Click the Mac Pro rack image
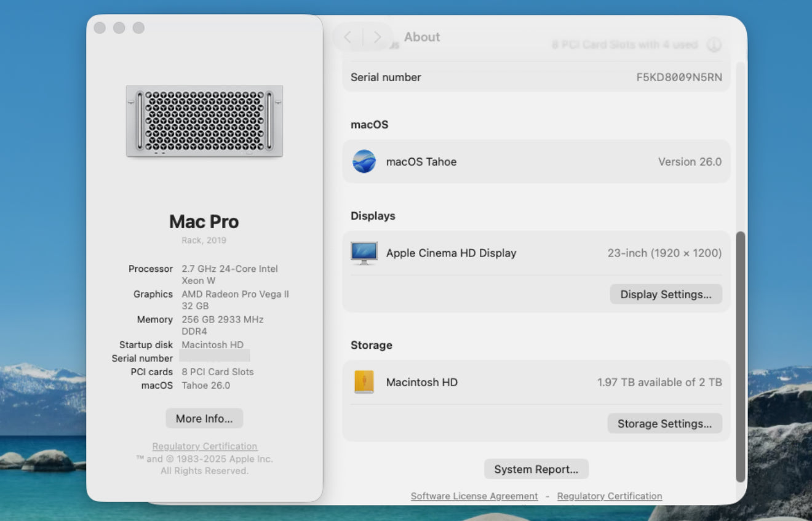Viewport: 812px width, 521px height. point(204,121)
